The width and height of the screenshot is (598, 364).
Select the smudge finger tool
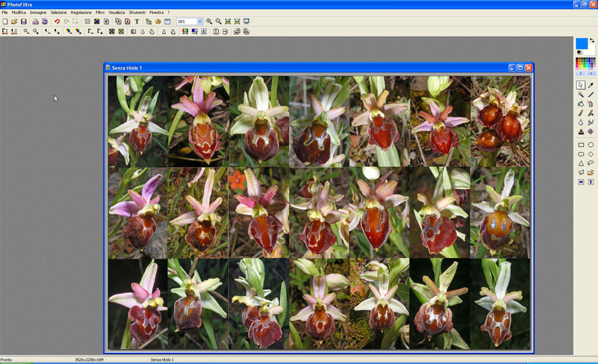click(590, 123)
